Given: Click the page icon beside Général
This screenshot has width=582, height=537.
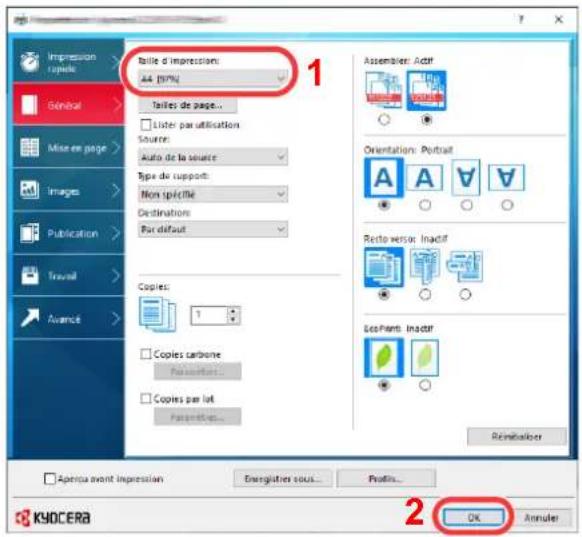Looking at the screenshot, I should coord(29,105).
